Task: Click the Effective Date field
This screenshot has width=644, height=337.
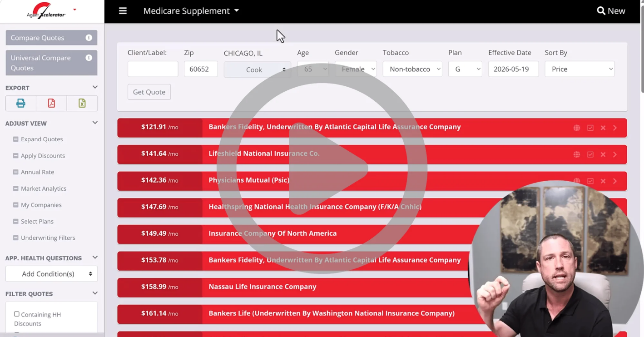Action: 513,69
